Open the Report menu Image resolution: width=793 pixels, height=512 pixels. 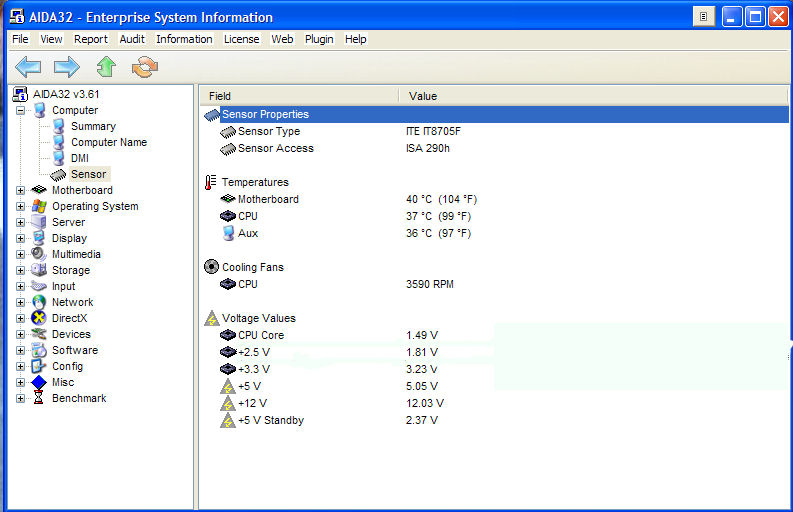pyautogui.click(x=91, y=39)
